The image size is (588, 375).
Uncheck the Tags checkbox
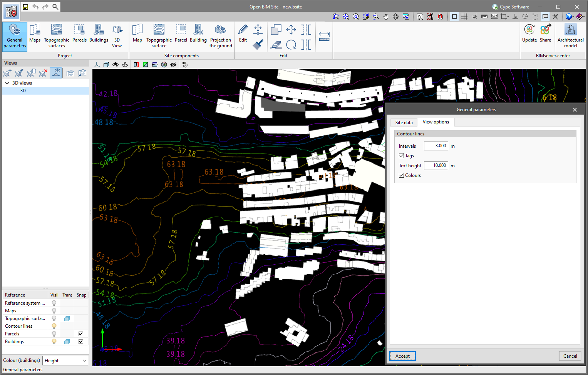[401, 155]
